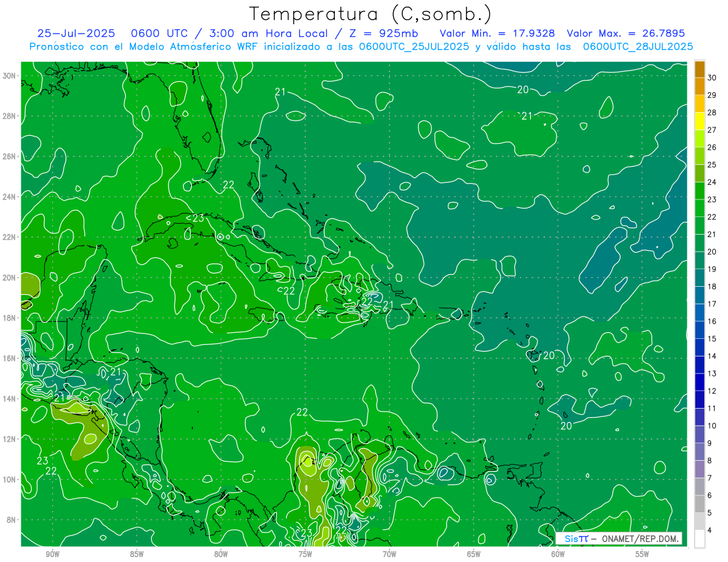728x562 pixels.
Task: Click the contour label 22 off southeast Florida
Action: click(229, 185)
